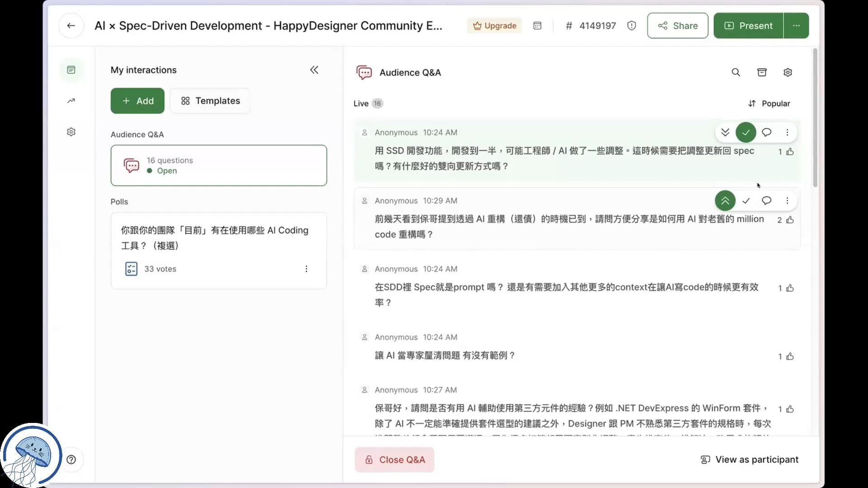
Task: Open Audience Q&A settings gear
Action: pyautogui.click(x=788, y=72)
